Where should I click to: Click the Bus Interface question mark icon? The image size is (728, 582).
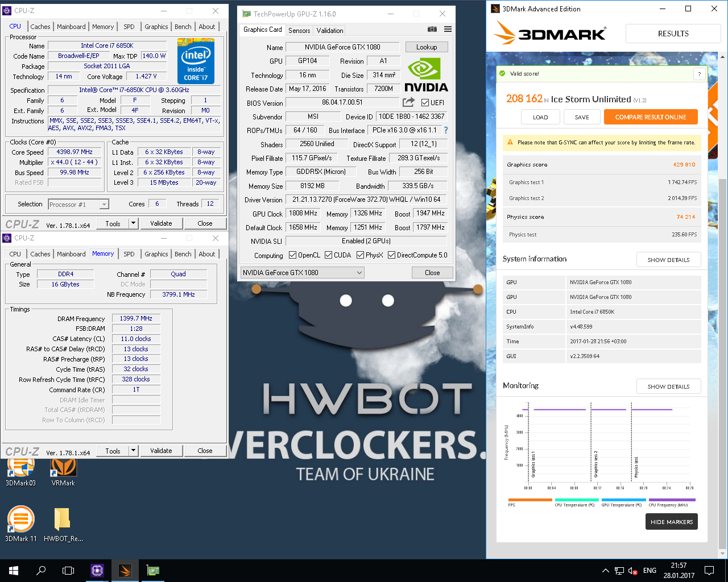click(x=446, y=130)
